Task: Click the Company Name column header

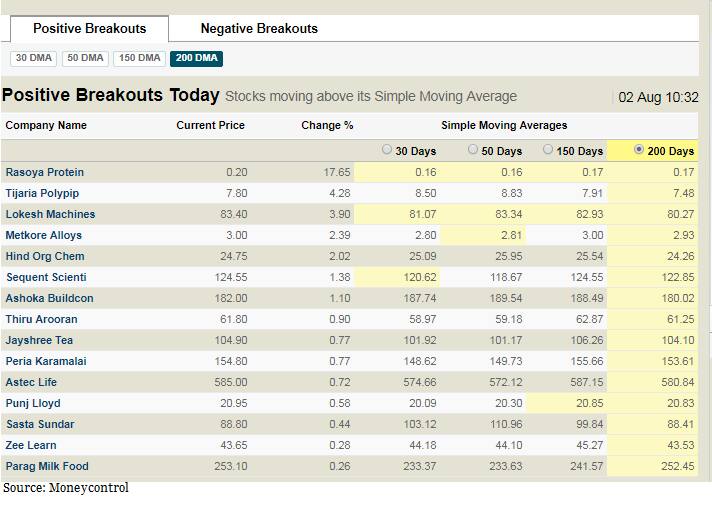Action: [46, 125]
